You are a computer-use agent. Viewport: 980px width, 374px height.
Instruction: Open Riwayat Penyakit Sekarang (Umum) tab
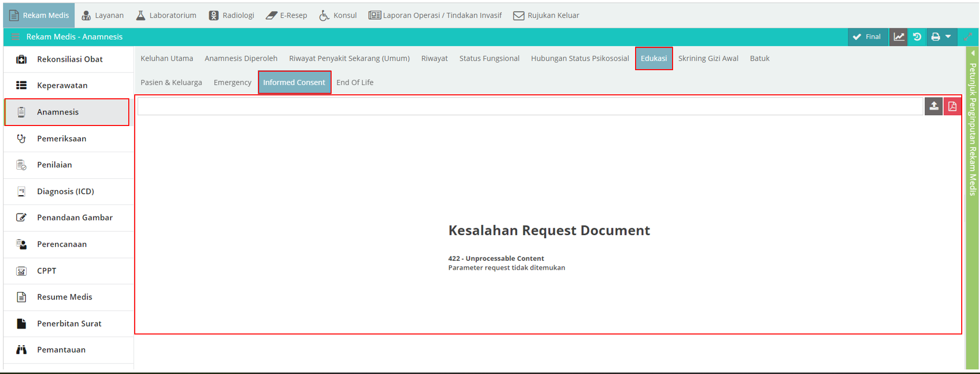(x=349, y=58)
